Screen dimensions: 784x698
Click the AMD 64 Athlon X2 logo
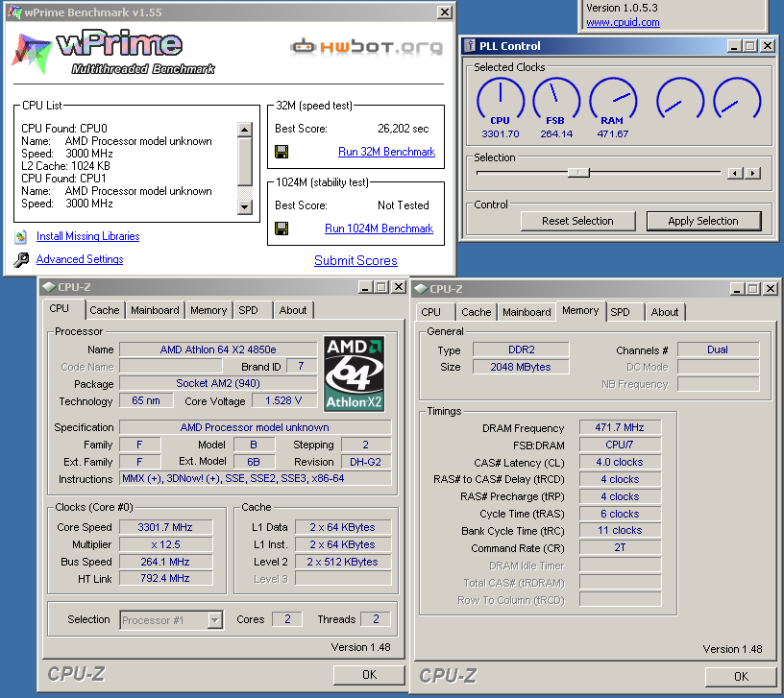pos(354,373)
